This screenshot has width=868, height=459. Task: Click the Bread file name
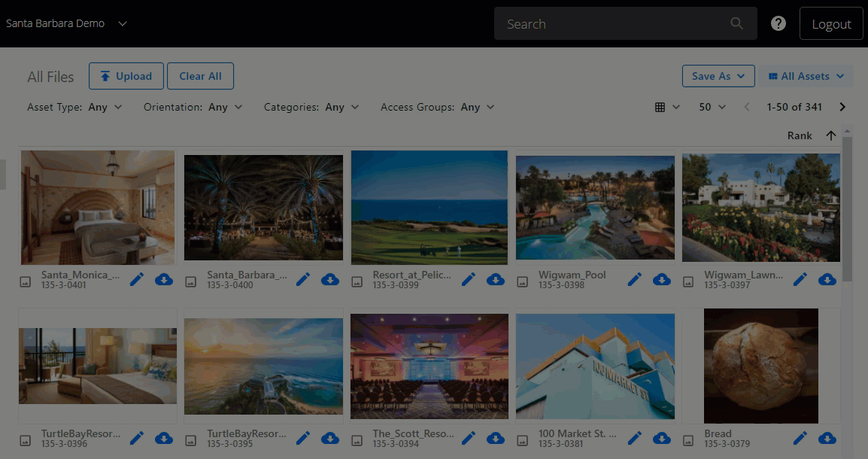pos(718,433)
